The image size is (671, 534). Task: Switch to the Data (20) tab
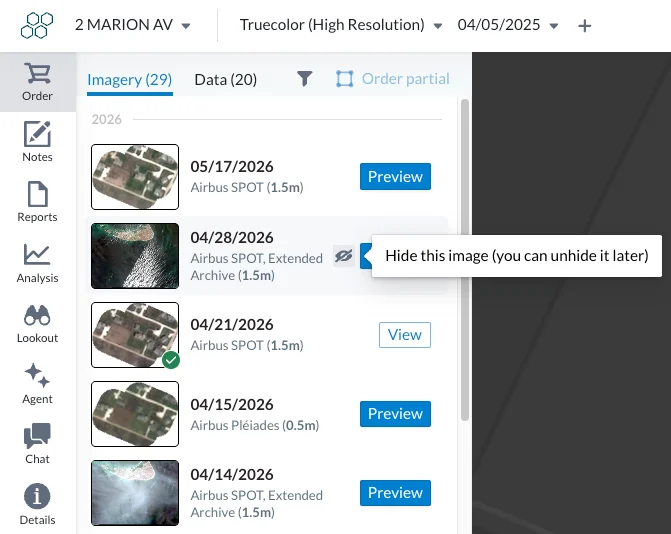[x=226, y=80]
